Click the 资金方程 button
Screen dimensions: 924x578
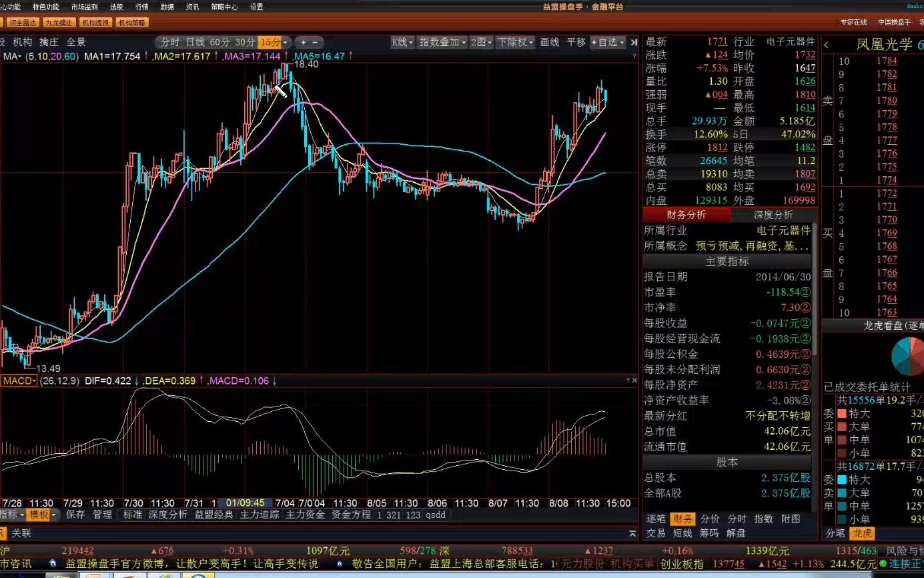(351, 515)
